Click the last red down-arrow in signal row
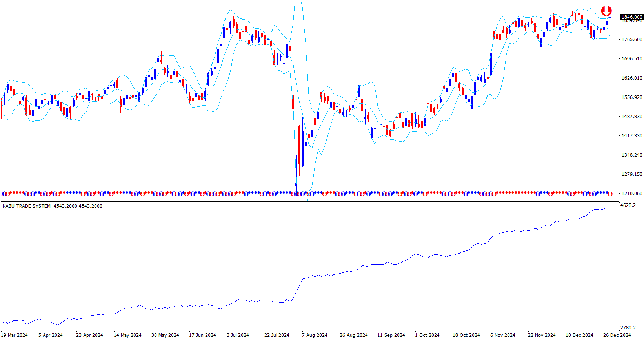The width and height of the screenshot is (644, 340). click(x=610, y=194)
